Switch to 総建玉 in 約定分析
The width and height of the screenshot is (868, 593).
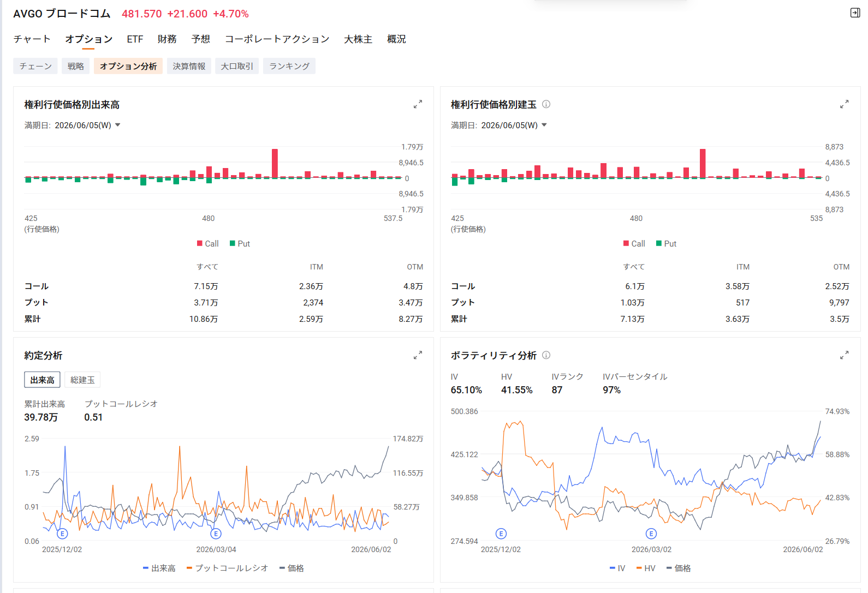coord(82,380)
